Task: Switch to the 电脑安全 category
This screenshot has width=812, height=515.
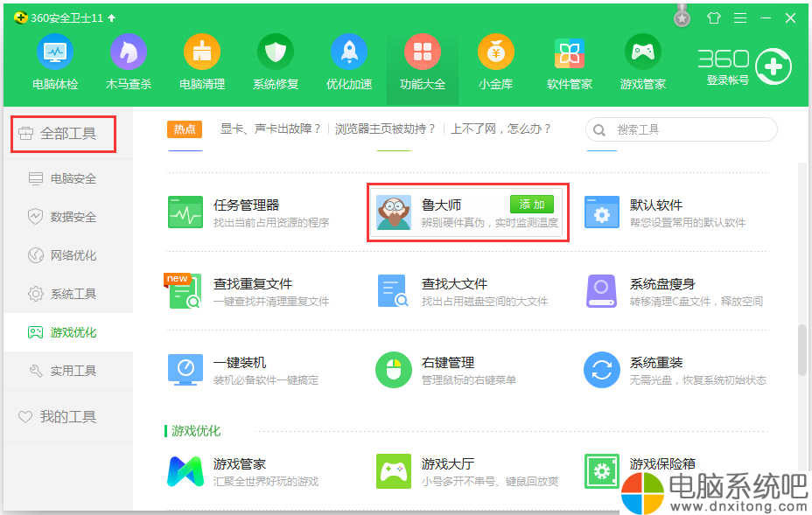Action: click(x=68, y=178)
